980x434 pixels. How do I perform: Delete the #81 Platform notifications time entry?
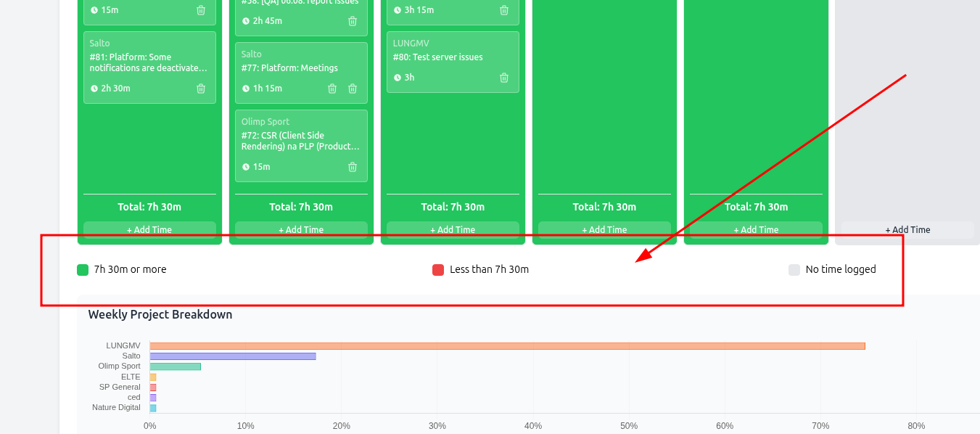[x=201, y=89]
